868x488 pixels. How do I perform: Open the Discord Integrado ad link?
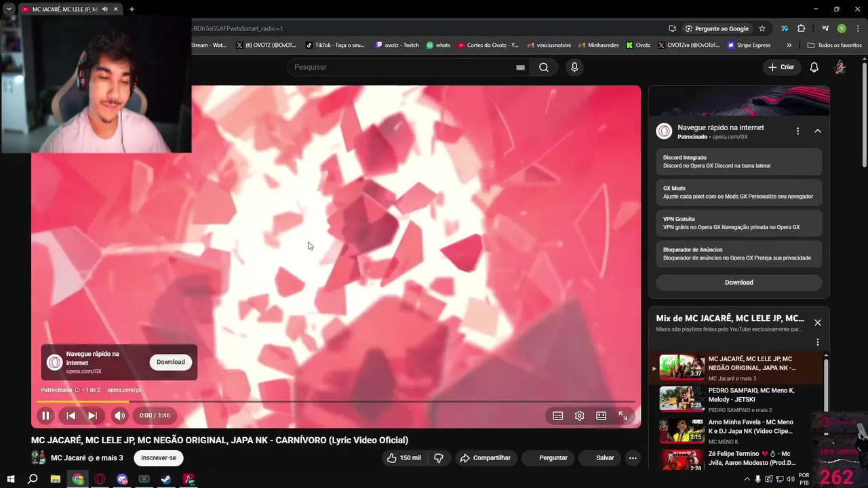click(x=739, y=161)
